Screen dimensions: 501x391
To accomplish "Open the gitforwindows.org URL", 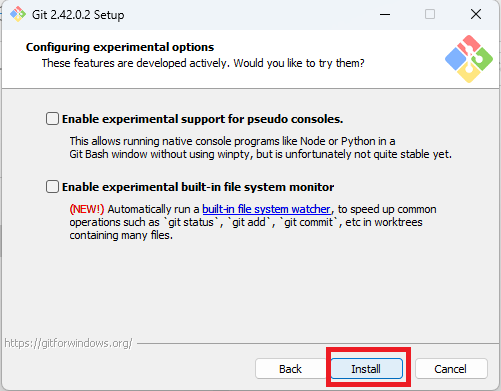I will coord(68,343).
